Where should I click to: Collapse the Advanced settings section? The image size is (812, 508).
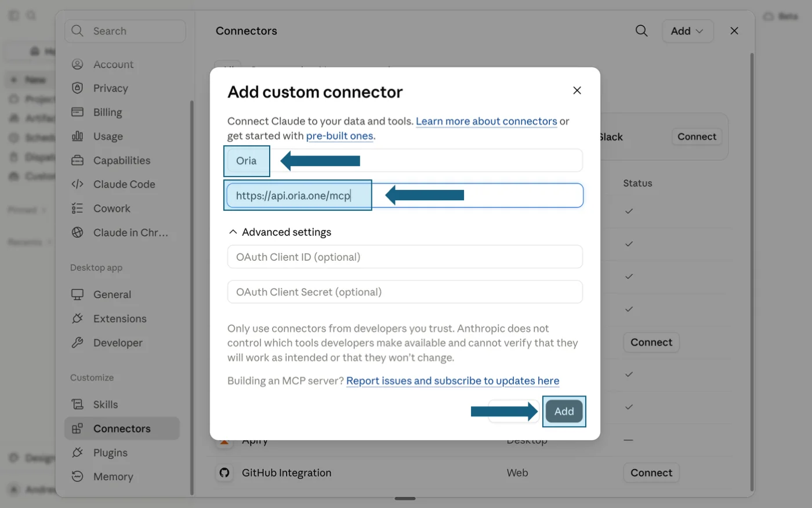280,232
